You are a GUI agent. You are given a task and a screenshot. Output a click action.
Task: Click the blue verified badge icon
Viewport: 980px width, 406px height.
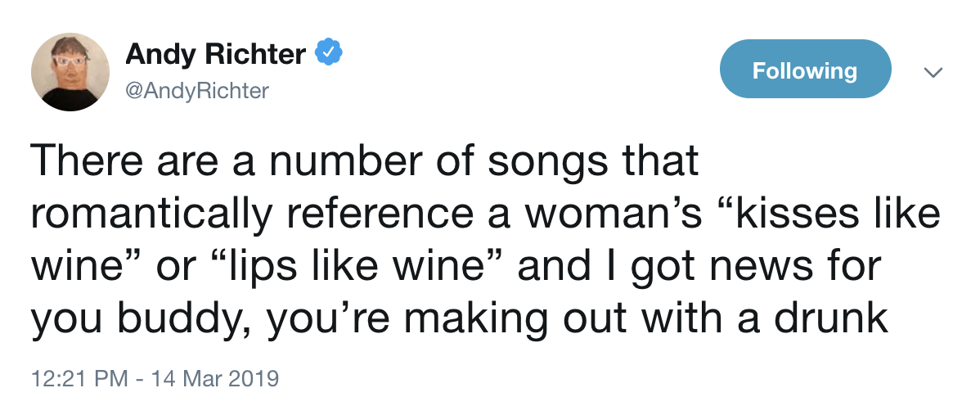tap(328, 55)
